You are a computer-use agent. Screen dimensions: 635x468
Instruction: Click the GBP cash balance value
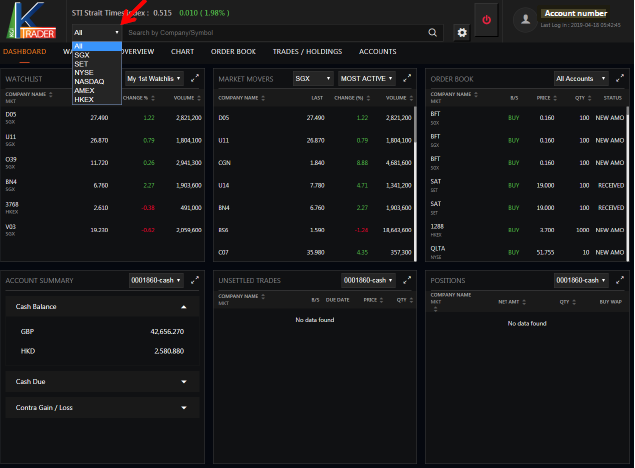(167, 332)
